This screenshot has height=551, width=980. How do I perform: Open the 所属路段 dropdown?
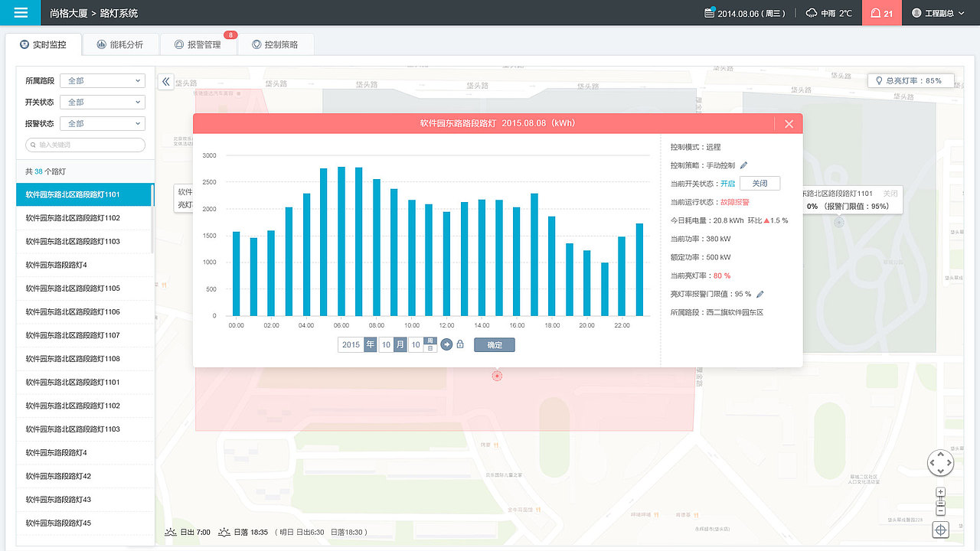click(x=103, y=80)
